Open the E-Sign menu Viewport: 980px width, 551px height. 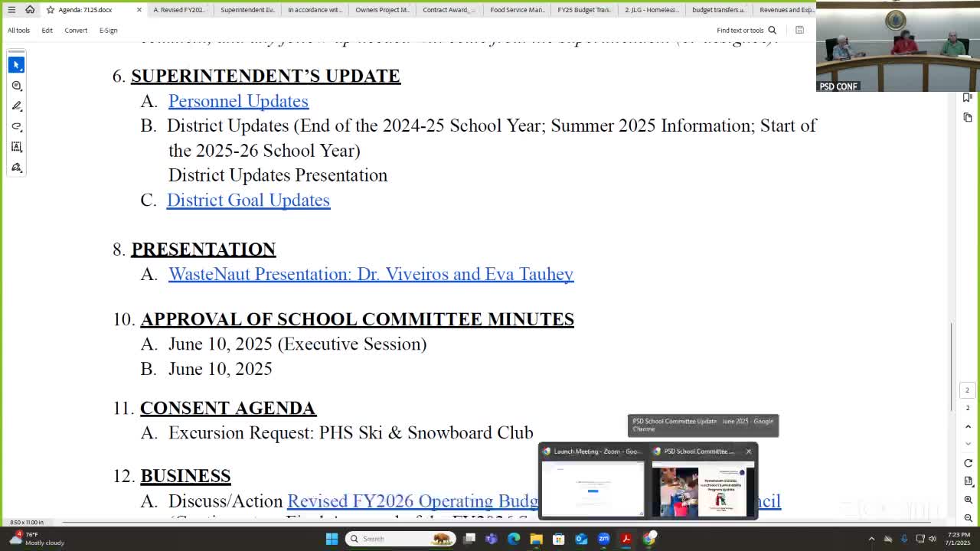point(108,31)
